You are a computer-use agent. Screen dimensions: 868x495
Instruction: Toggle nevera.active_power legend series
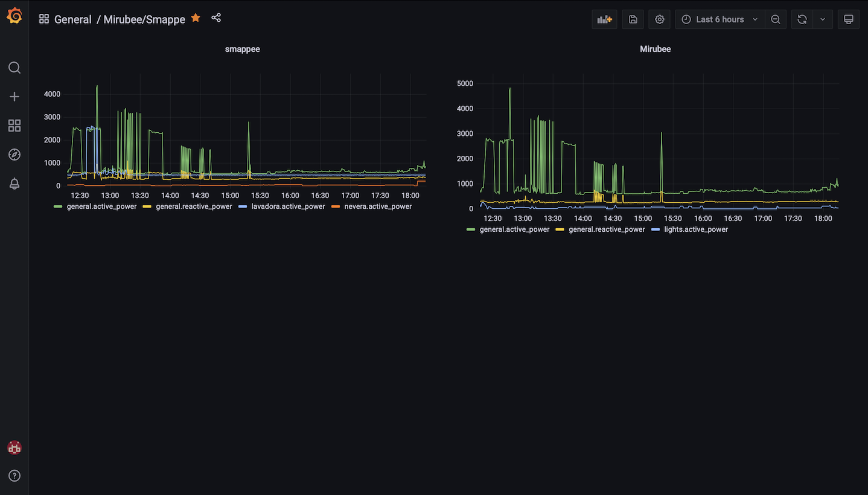pos(378,206)
